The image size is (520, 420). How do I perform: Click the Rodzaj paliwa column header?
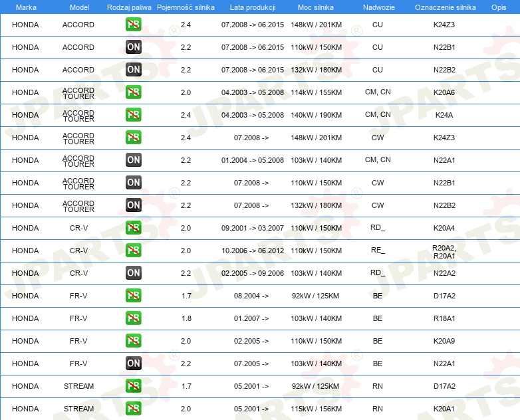[129, 7]
